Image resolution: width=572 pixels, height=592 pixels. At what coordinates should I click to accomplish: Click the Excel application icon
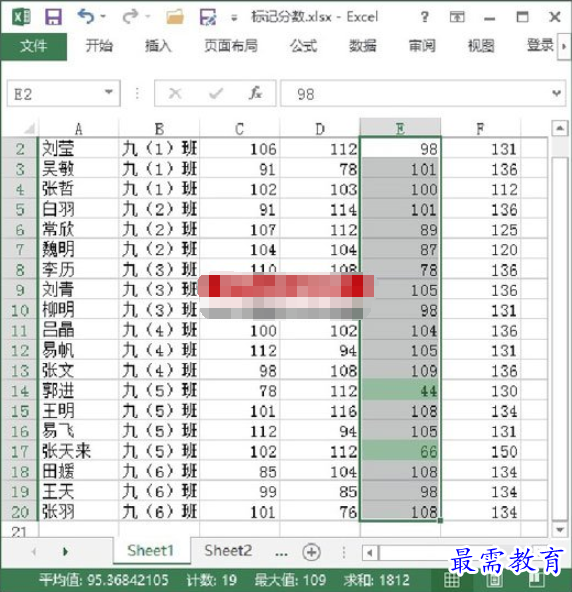[x=21, y=17]
